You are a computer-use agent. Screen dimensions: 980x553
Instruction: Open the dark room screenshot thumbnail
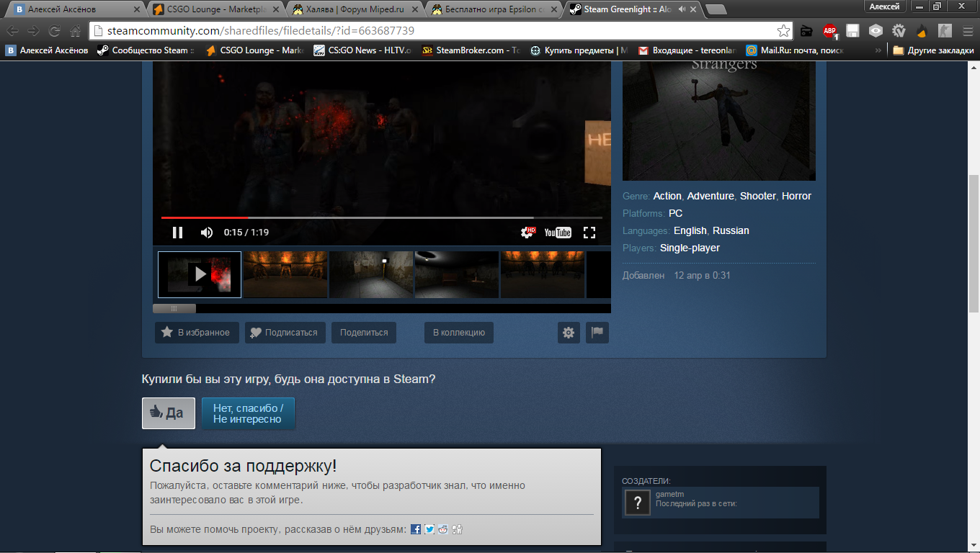[x=457, y=274]
